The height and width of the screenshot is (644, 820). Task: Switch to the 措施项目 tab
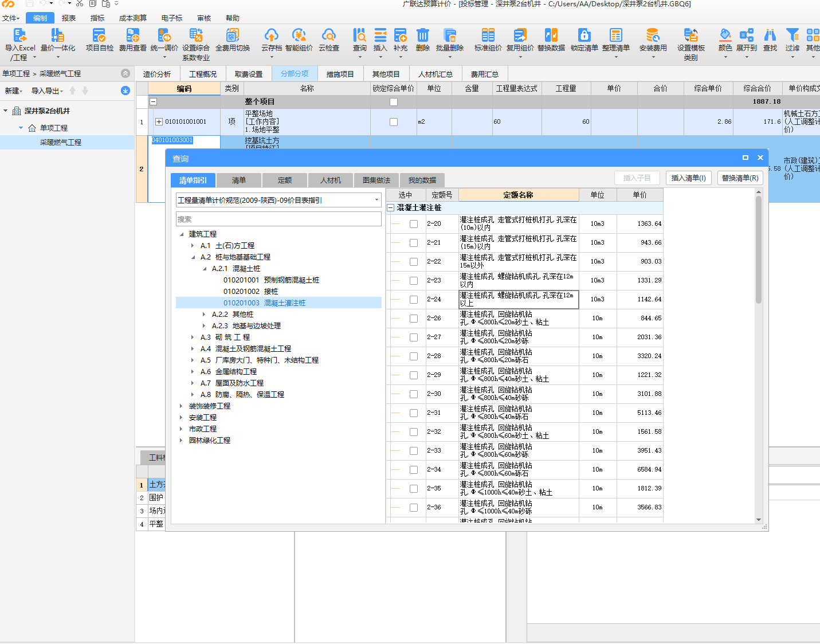tap(340, 74)
